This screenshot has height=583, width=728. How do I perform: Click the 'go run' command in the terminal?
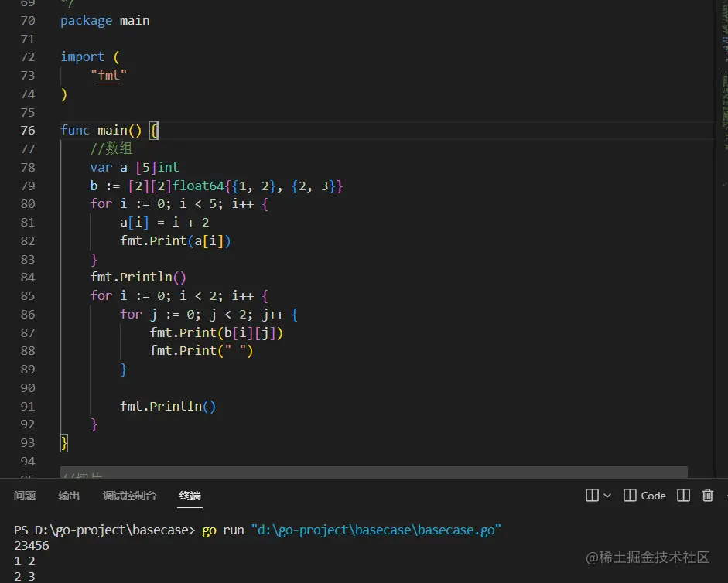pos(223,530)
